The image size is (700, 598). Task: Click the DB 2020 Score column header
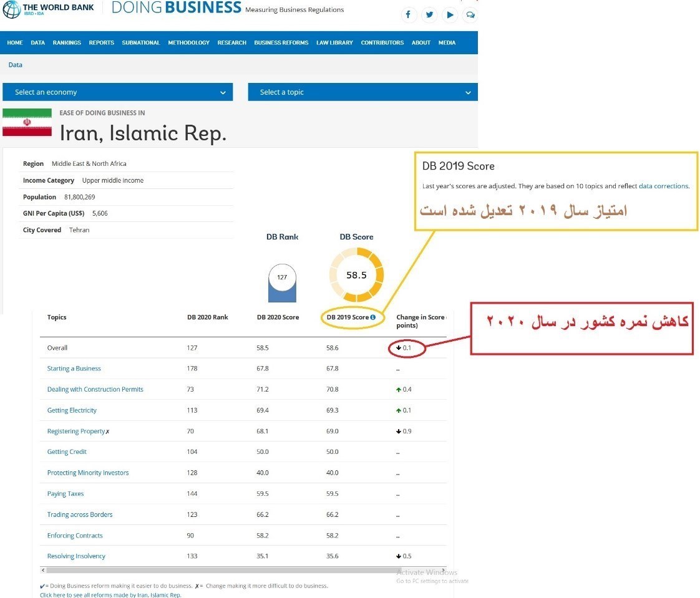(278, 317)
